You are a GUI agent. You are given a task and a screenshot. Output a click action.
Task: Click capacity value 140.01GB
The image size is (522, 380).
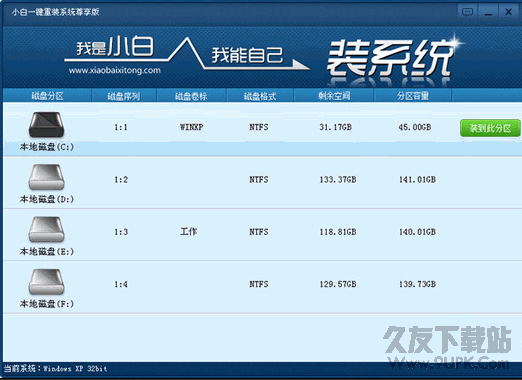click(x=417, y=232)
